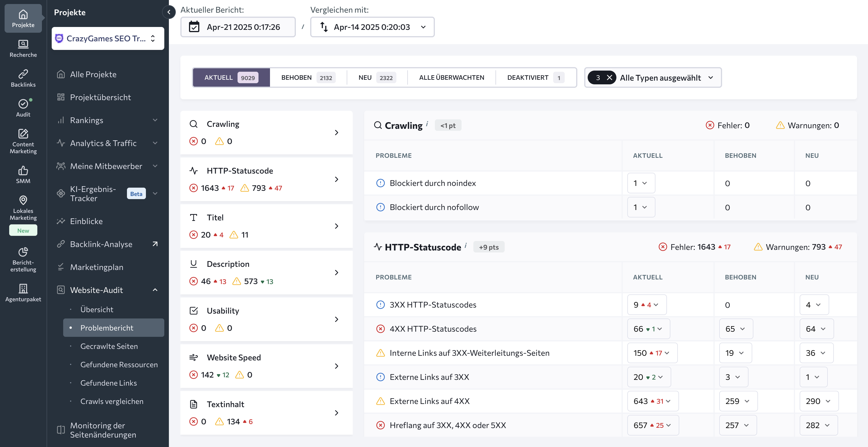This screenshot has width=868, height=447.
Task: Collapse the sidebar with the arrow button
Action: pyautogui.click(x=169, y=12)
